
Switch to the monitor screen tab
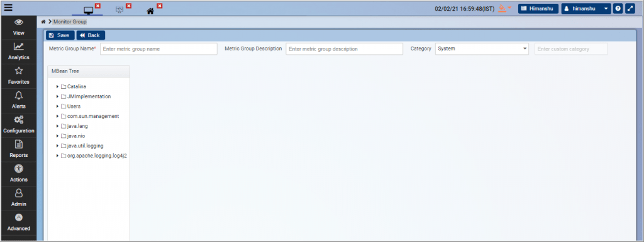(x=88, y=11)
